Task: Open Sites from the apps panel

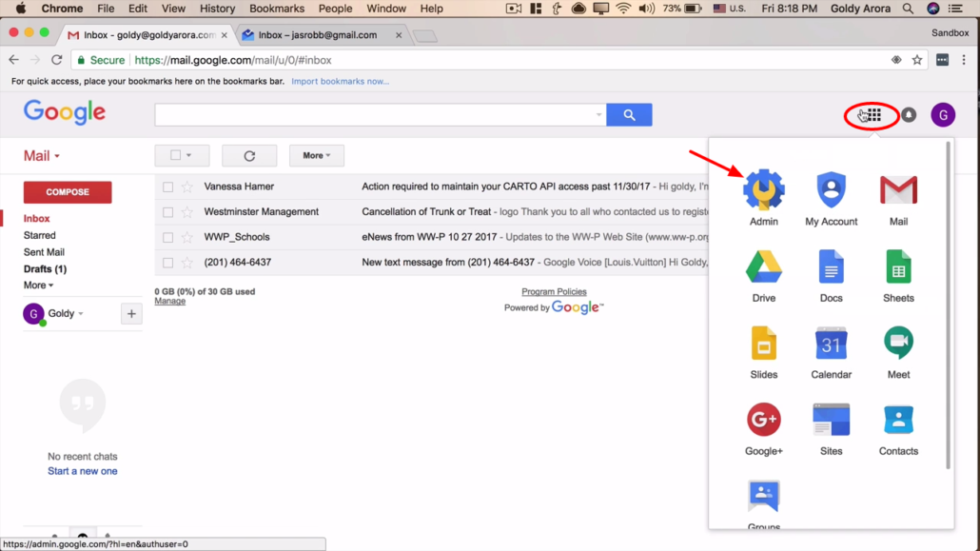Action: 831,428
